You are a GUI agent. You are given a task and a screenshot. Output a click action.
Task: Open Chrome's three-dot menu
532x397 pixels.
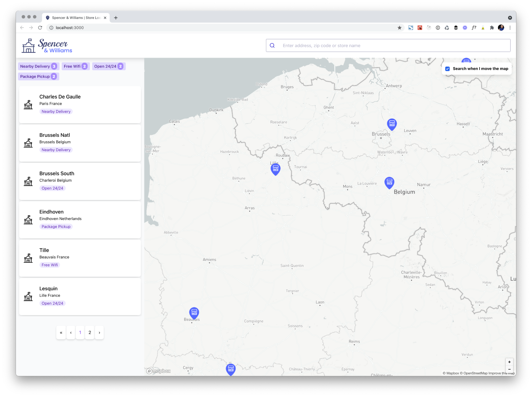click(x=510, y=28)
